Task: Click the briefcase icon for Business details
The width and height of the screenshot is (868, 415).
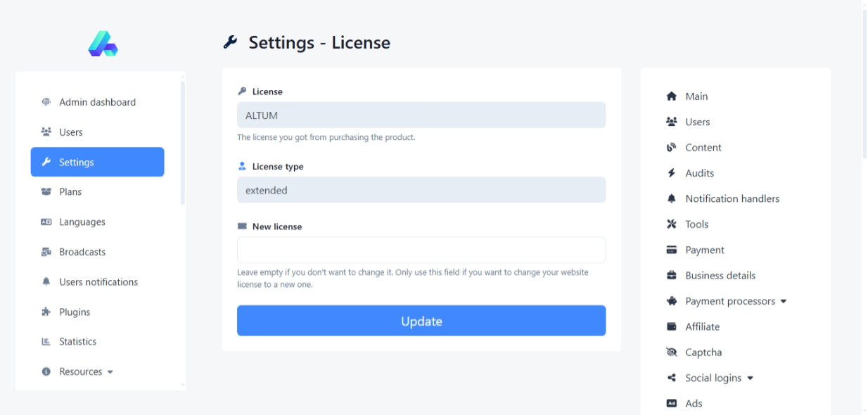Action: (671, 276)
